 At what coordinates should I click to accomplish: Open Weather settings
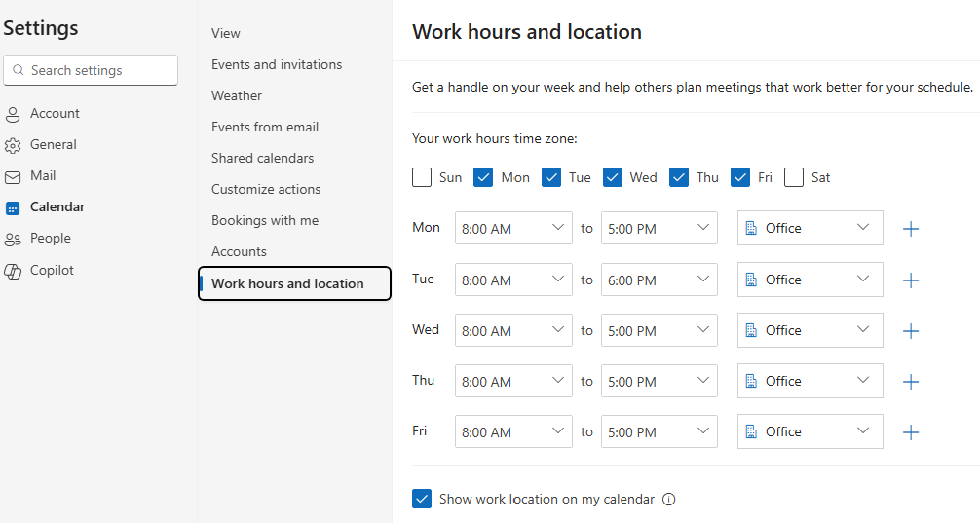237,95
